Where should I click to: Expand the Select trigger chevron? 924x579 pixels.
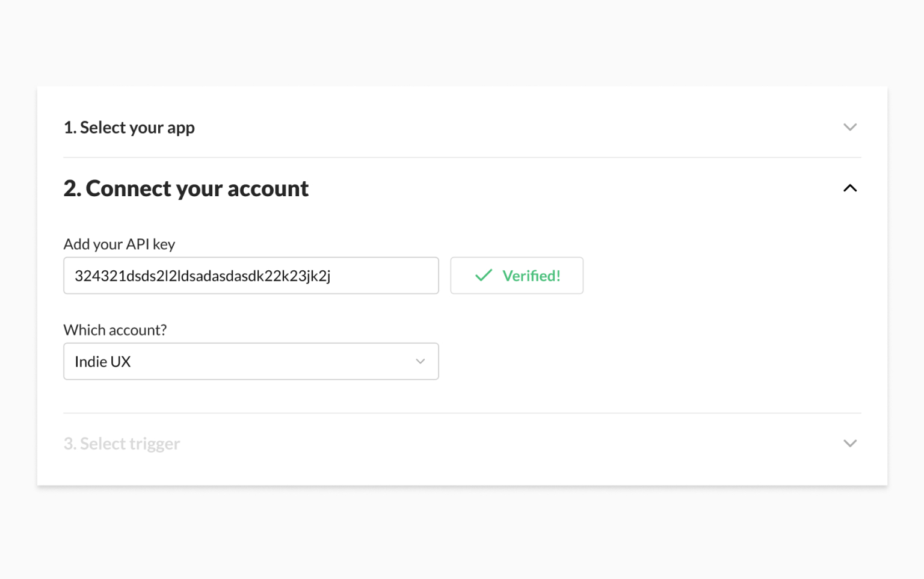point(849,444)
